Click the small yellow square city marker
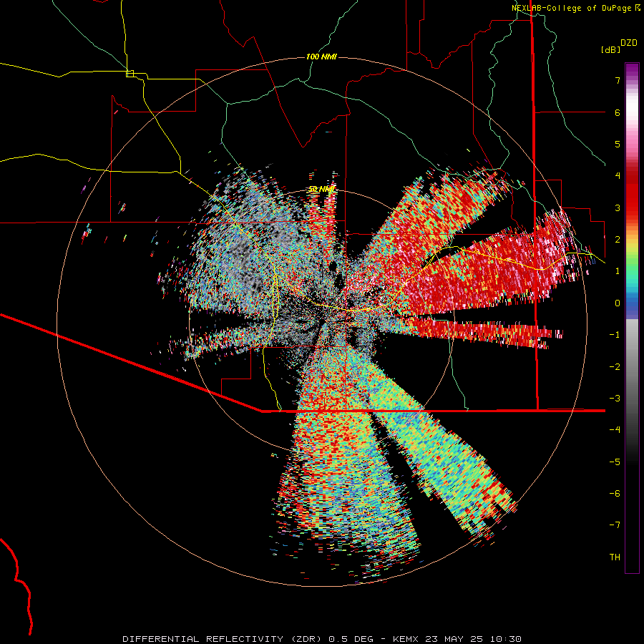 [x=130, y=74]
